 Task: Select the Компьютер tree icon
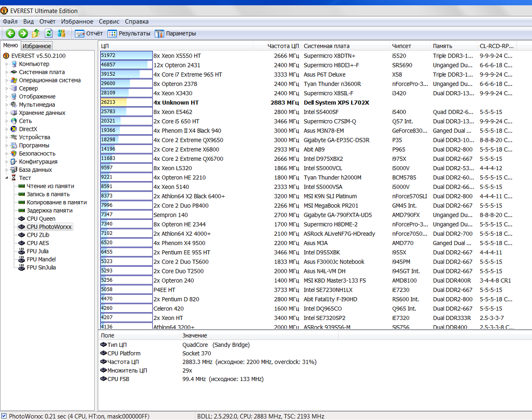coord(14,64)
